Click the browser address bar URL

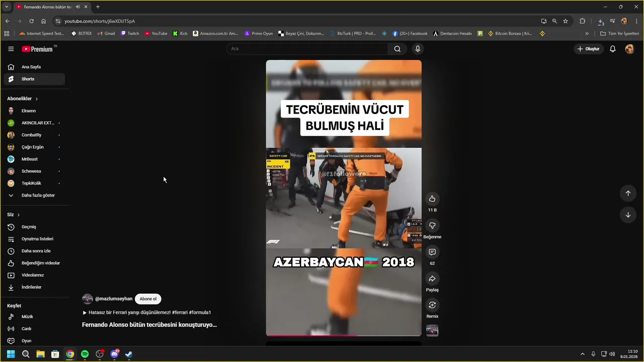coord(100,21)
